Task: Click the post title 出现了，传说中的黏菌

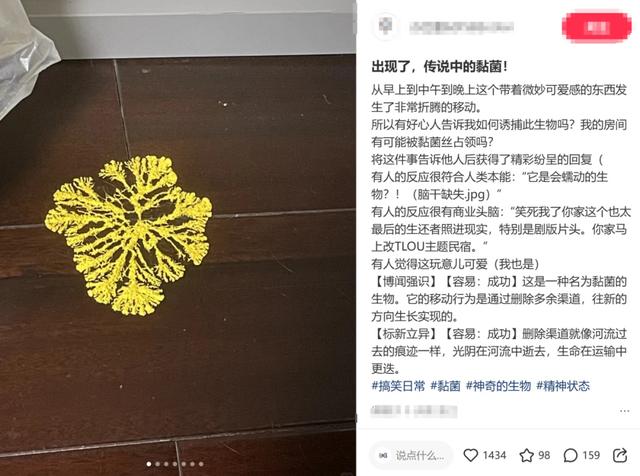Action: 439,66
